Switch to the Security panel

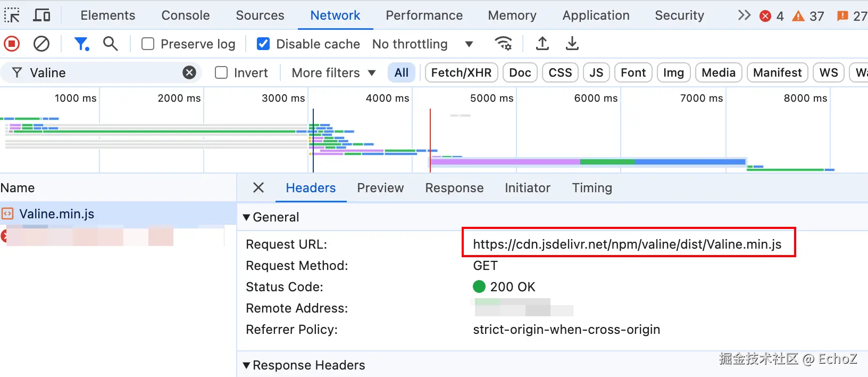(x=679, y=15)
